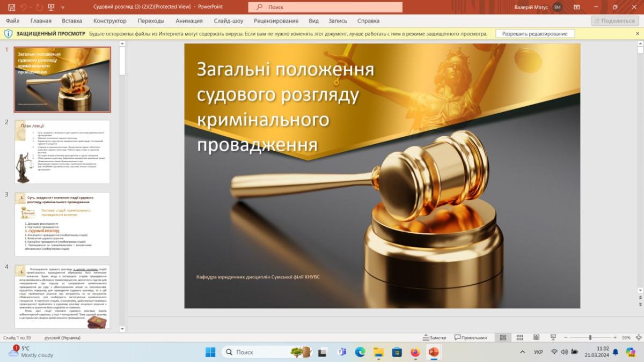The width and height of the screenshot is (644, 362).
Task: Click the Save icon in quick access toolbar
Action: pos(12,7)
